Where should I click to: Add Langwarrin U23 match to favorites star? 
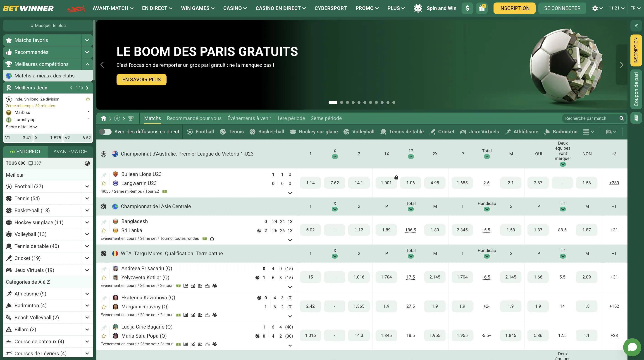pyautogui.click(x=104, y=183)
